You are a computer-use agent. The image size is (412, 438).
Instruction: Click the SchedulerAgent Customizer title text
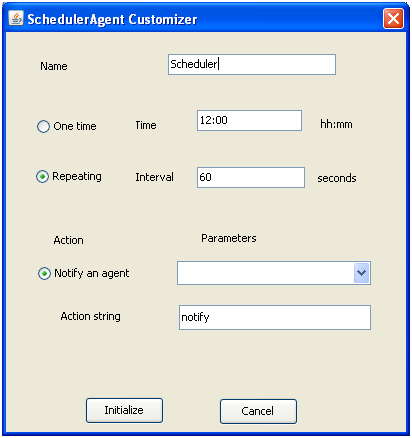[x=112, y=19]
